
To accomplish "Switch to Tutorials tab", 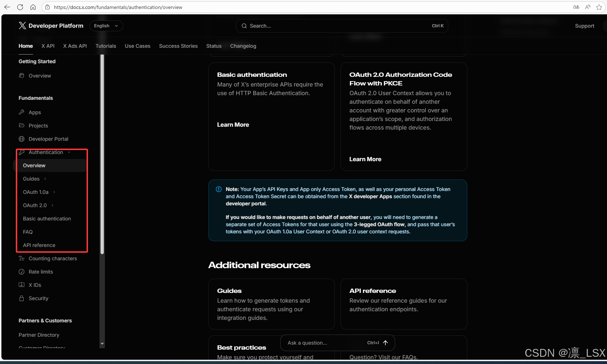I will point(106,46).
